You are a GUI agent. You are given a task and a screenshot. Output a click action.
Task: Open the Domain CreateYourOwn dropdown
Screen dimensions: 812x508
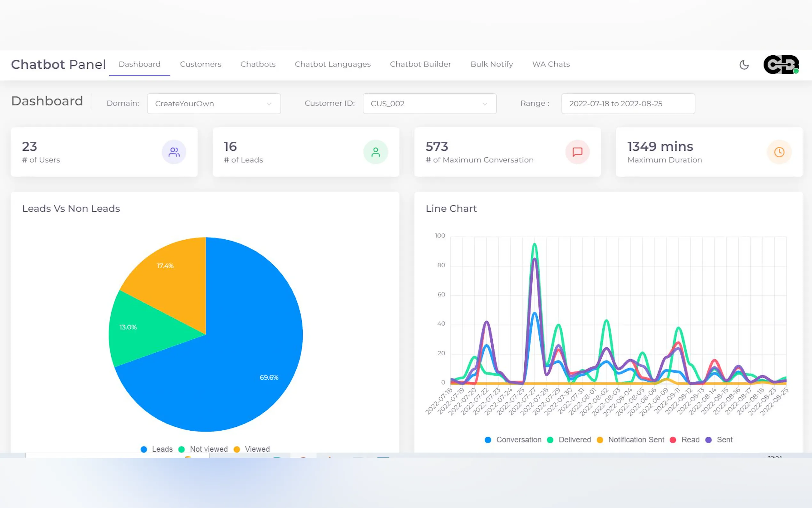tap(214, 103)
